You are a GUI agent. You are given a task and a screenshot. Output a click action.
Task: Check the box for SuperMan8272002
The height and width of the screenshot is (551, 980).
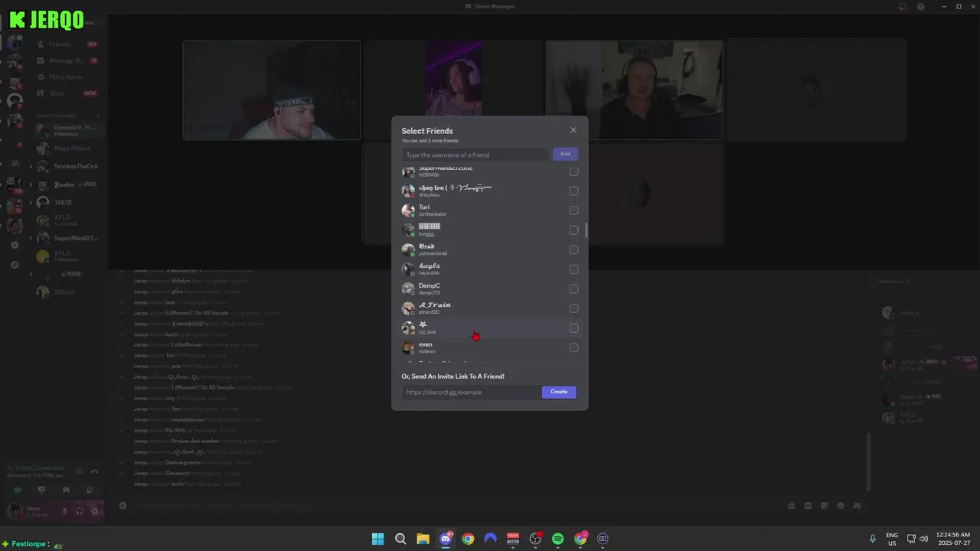pos(574,171)
